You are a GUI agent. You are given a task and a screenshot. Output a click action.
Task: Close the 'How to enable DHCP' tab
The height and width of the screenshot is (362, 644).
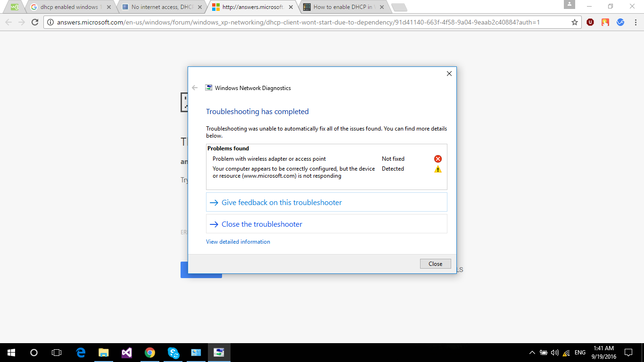[x=382, y=7]
